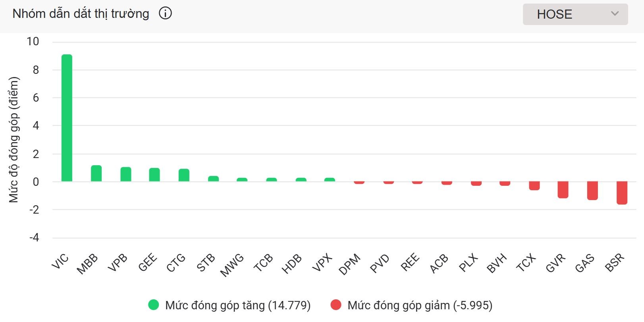Click the red TCX bar
The image size is (644, 322).
pos(534,186)
